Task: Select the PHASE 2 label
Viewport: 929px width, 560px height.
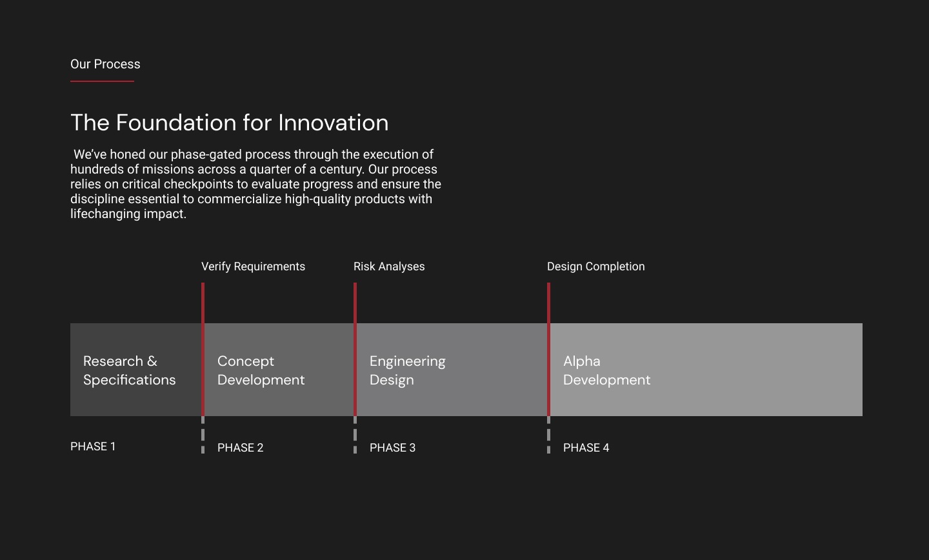Action: (x=240, y=448)
